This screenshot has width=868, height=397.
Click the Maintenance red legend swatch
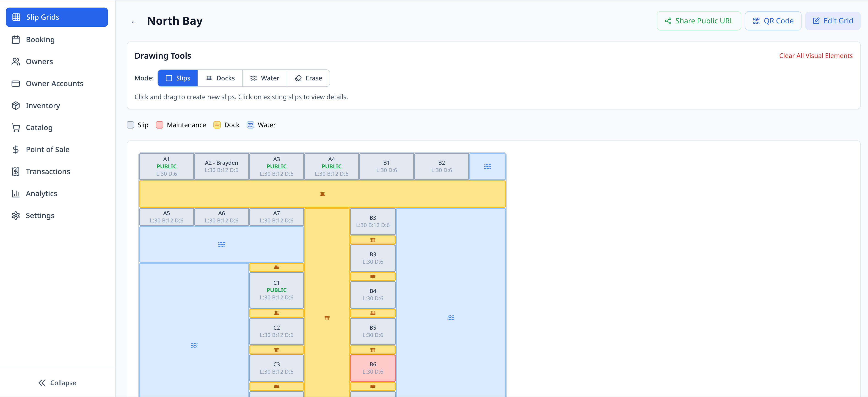point(159,125)
